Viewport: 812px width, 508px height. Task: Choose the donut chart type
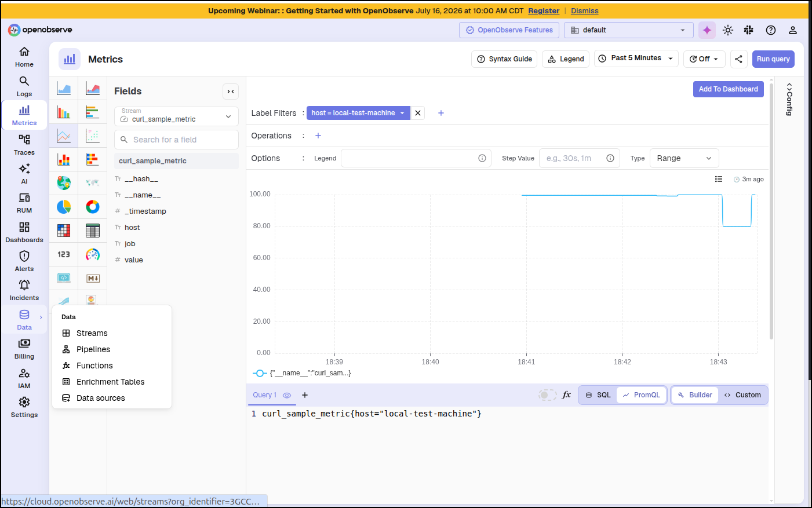click(93, 207)
